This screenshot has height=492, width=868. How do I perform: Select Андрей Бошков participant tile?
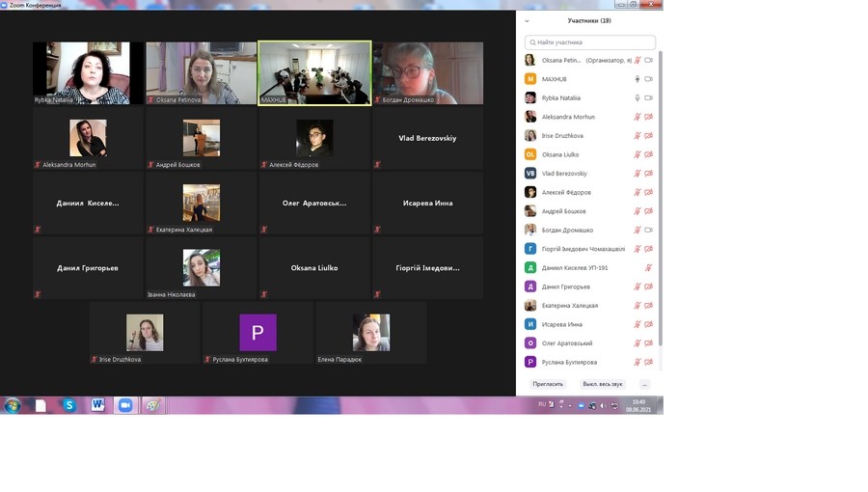click(x=201, y=138)
